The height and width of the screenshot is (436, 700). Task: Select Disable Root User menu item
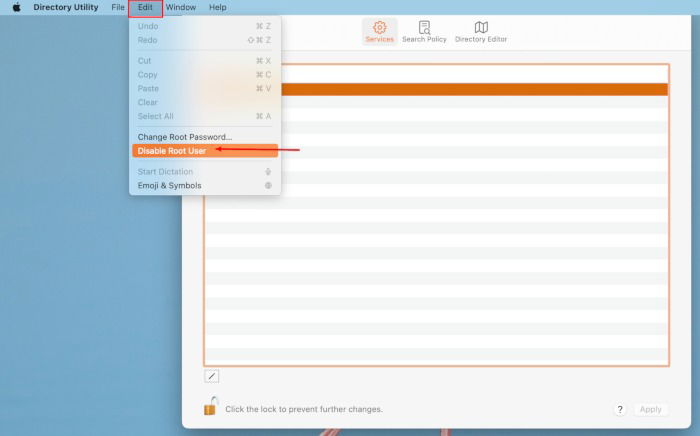tap(172, 151)
